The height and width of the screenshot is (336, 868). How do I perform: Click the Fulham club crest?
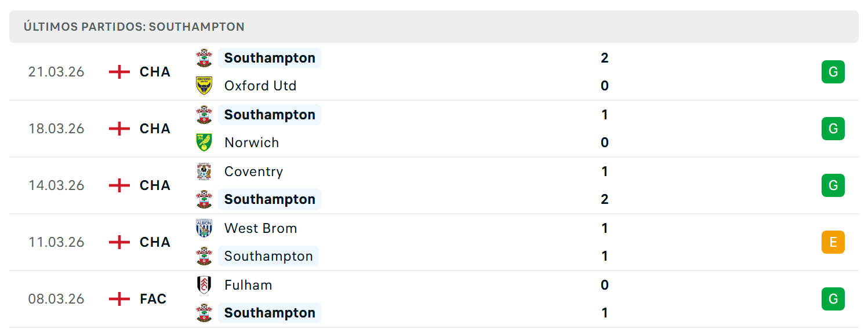204,285
